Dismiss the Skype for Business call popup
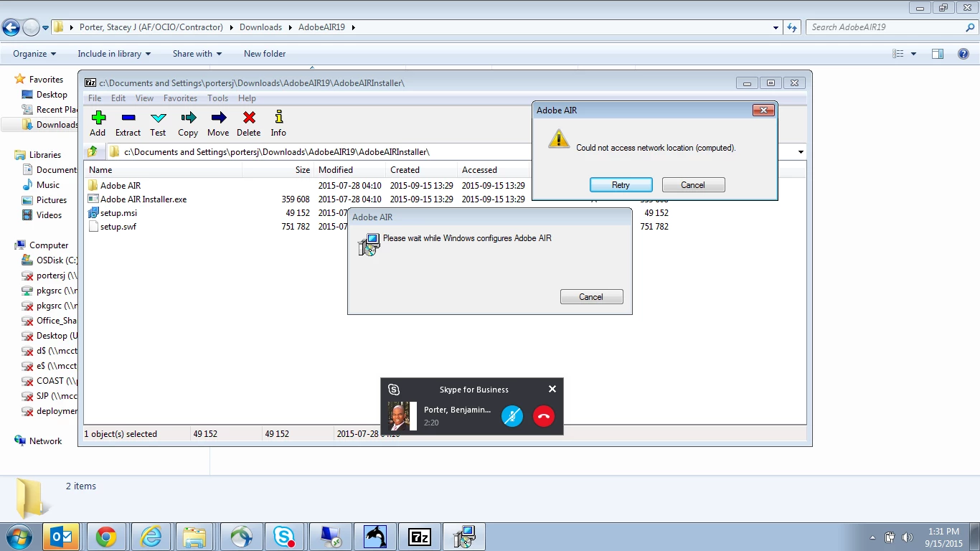 tap(552, 389)
